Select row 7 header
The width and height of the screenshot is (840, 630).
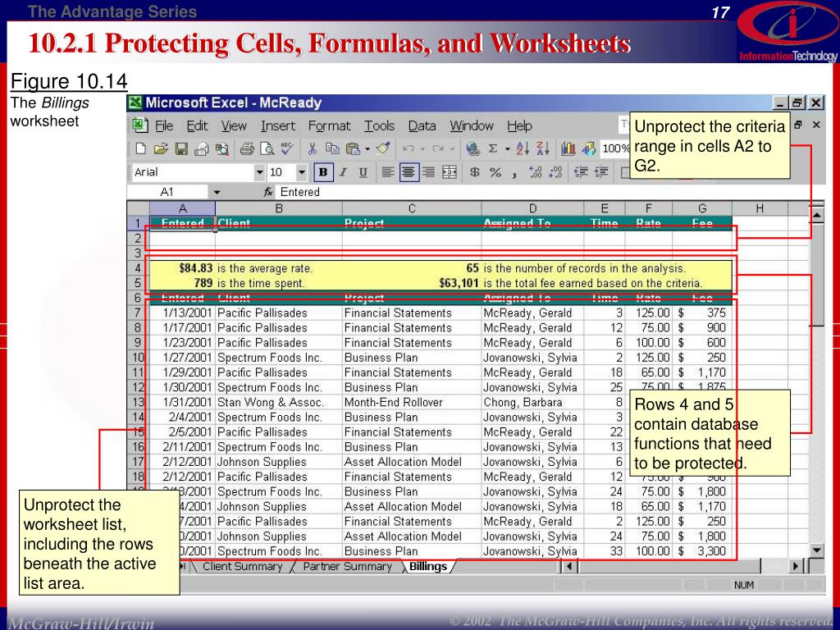138,313
